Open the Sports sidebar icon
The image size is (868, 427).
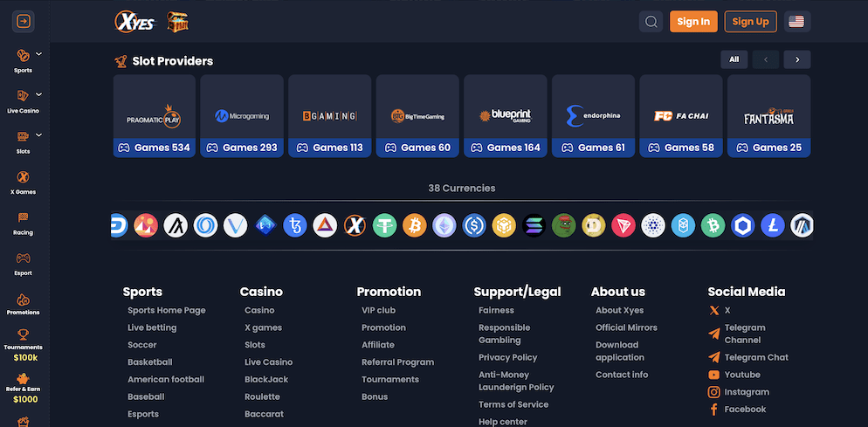click(x=23, y=55)
